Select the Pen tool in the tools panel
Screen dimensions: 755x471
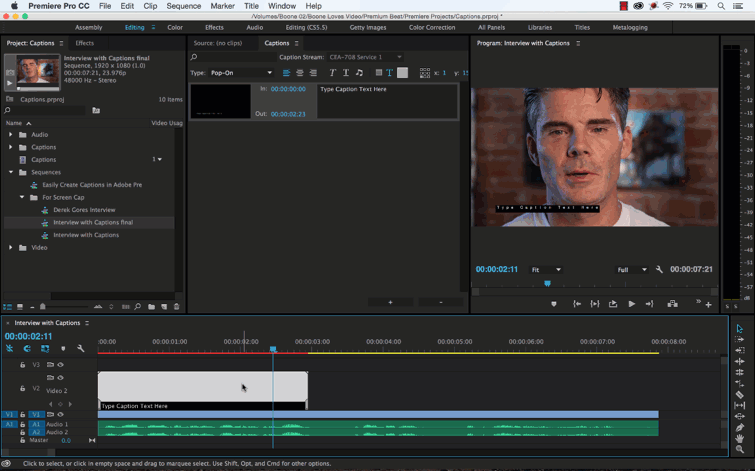coord(739,427)
